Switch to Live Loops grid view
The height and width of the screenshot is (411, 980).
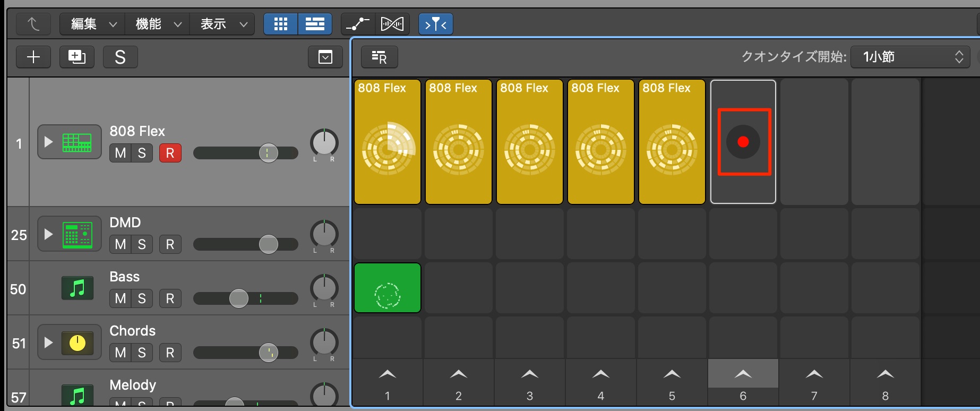[281, 24]
